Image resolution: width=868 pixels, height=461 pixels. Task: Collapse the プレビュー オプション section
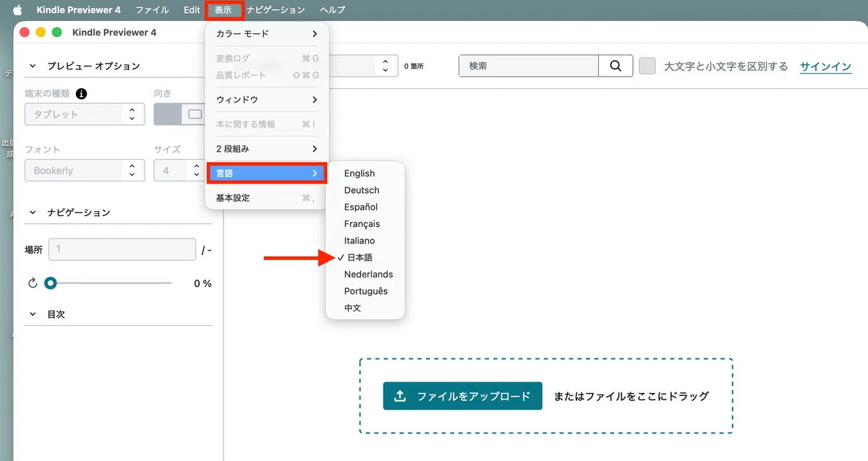[32, 66]
